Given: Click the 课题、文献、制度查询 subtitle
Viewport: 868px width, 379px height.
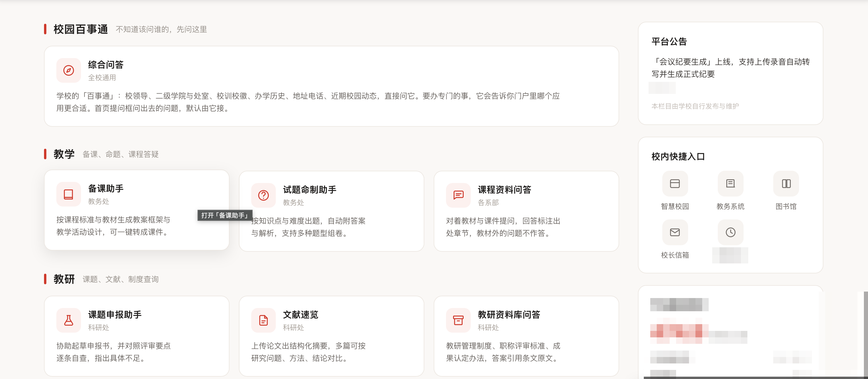Looking at the screenshot, I should click(x=120, y=279).
